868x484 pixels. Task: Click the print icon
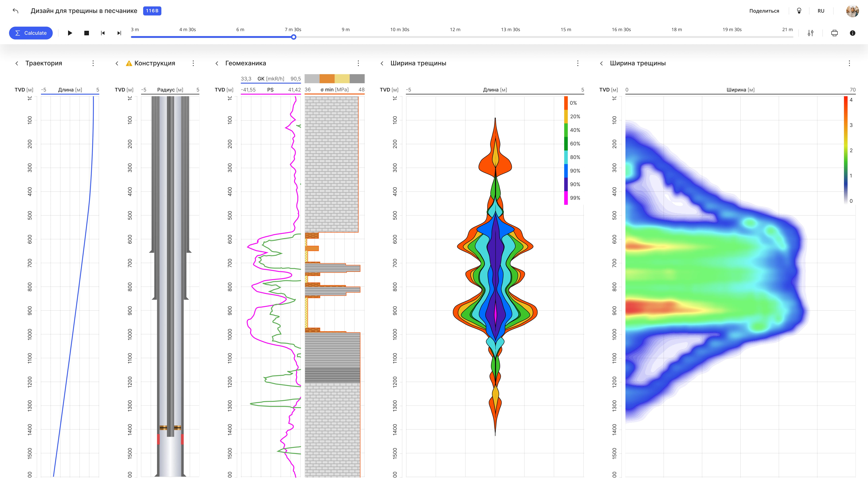(x=834, y=33)
